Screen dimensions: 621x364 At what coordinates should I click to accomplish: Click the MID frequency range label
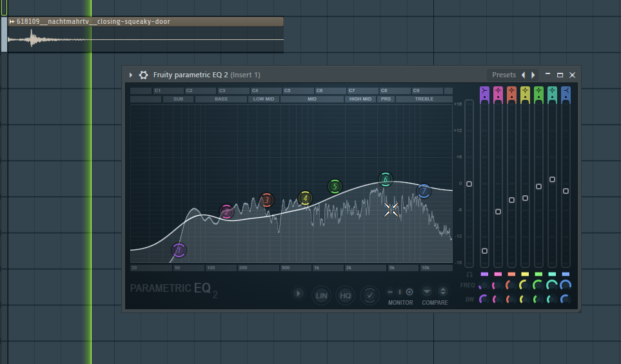[312, 99]
